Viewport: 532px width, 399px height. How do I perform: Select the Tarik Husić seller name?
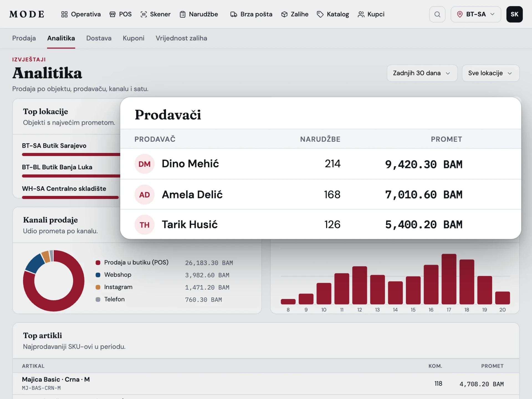click(x=190, y=224)
